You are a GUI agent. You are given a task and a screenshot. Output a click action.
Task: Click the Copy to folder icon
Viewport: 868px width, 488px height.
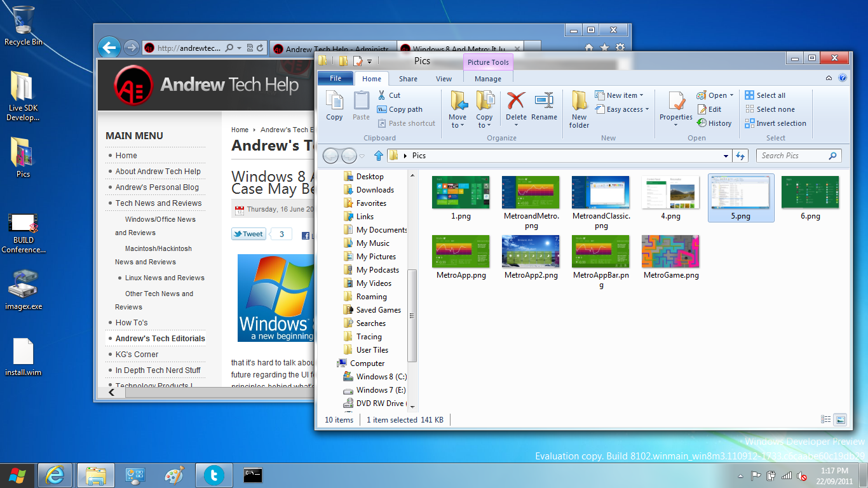tap(485, 100)
